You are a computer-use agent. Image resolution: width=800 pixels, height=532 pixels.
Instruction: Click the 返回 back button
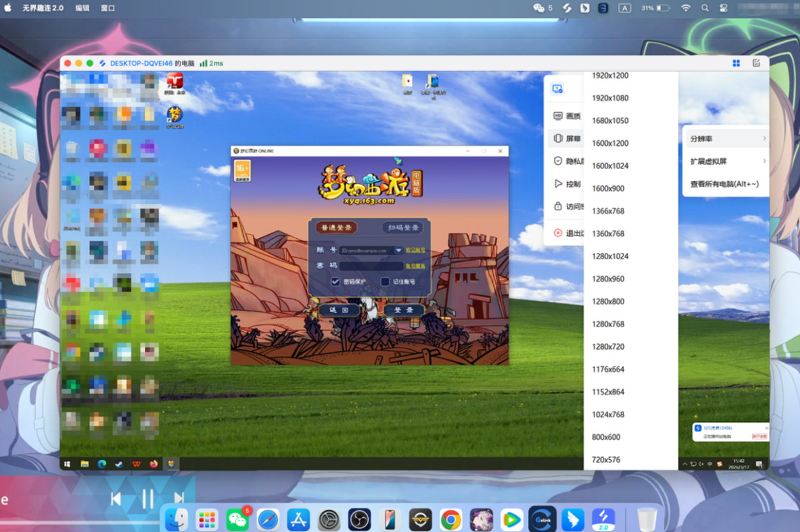click(x=339, y=310)
